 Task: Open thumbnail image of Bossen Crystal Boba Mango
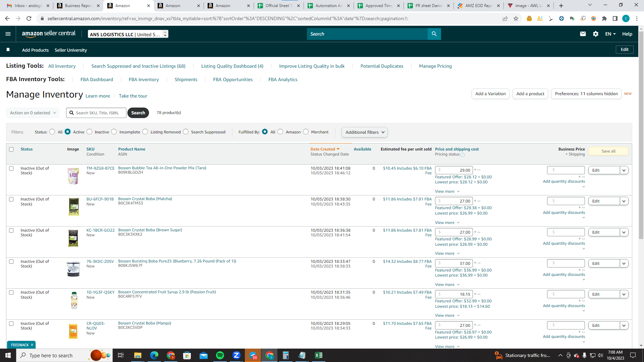(73, 331)
